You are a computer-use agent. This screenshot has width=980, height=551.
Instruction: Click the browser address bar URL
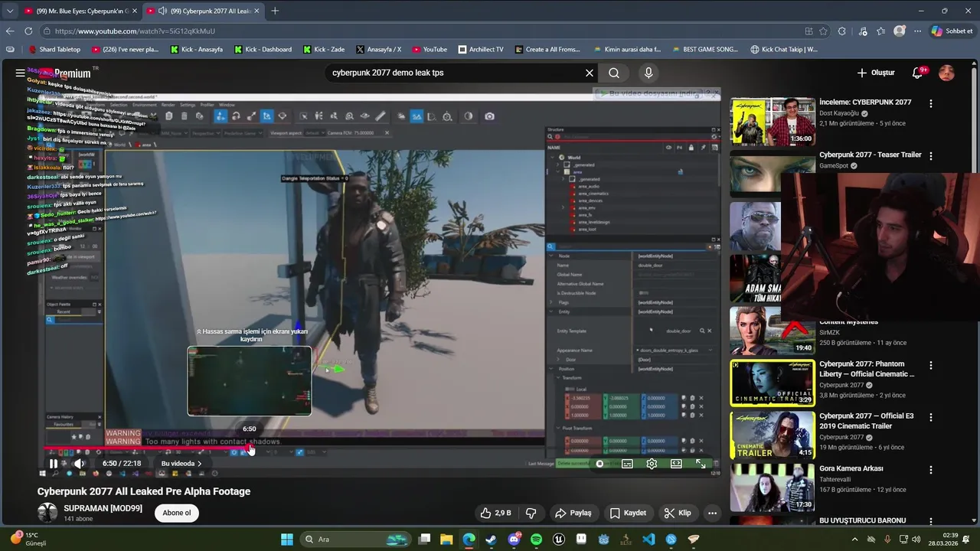point(135,31)
